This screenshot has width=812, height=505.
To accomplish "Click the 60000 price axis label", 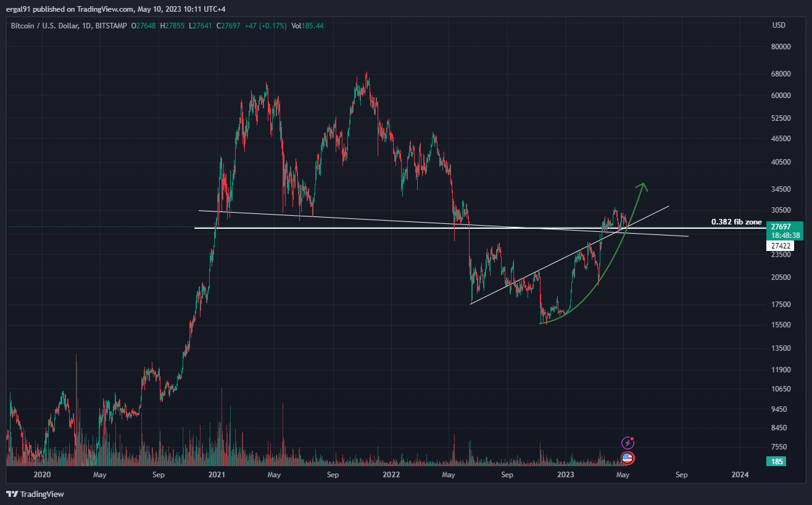I will pos(781,96).
